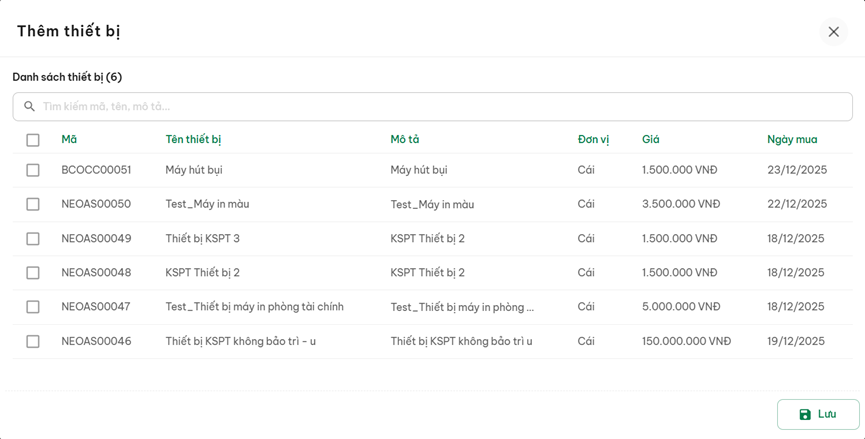Sort by the Đơn vị column header
The width and height of the screenshot is (865, 439).
point(593,140)
